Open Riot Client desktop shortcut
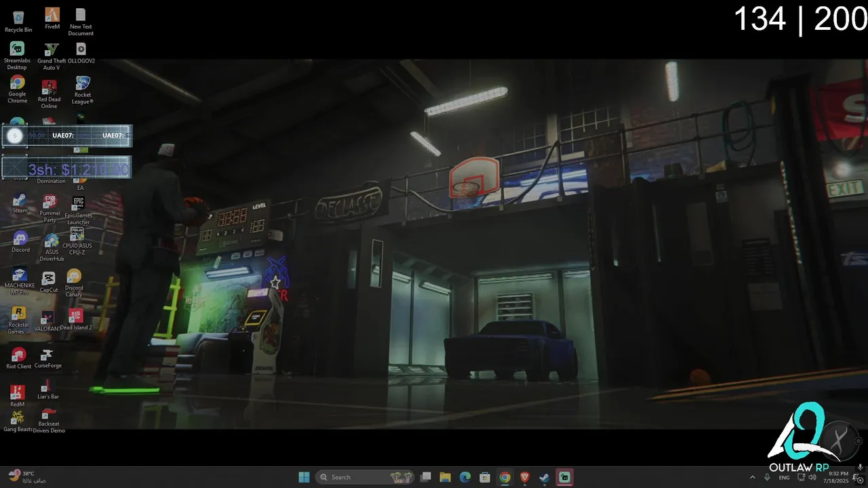This screenshot has height=488, width=868. point(18,358)
